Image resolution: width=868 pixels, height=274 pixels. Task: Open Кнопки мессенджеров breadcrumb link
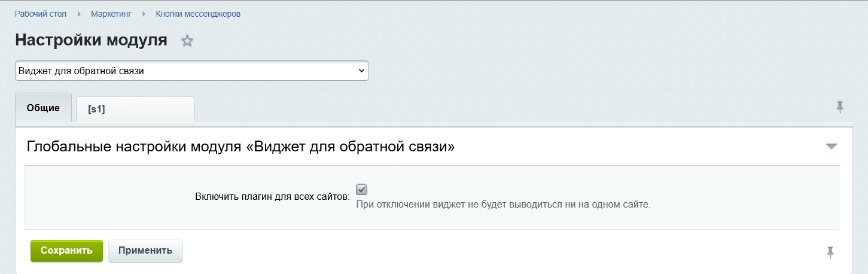coord(198,14)
